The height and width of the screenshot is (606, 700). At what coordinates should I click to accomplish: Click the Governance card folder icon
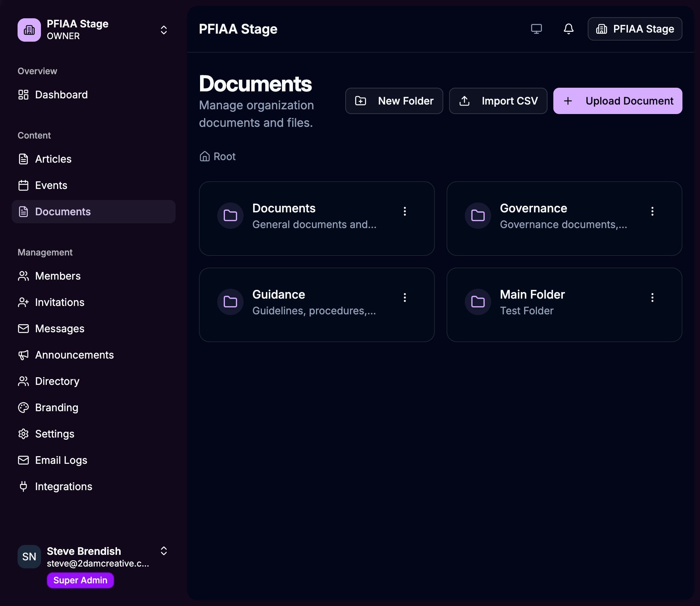click(x=478, y=216)
